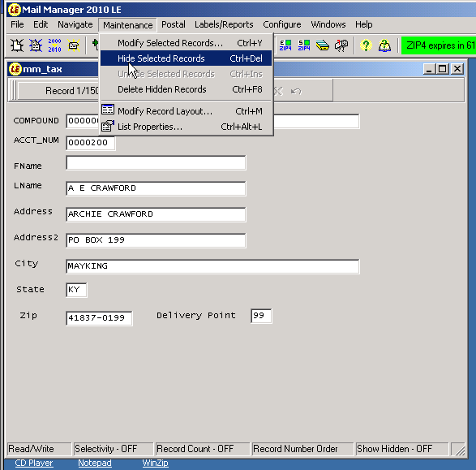Screen dimensions: 476x470
Task: Click the undo arrow icon in record toolbar
Action: coord(296,91)
